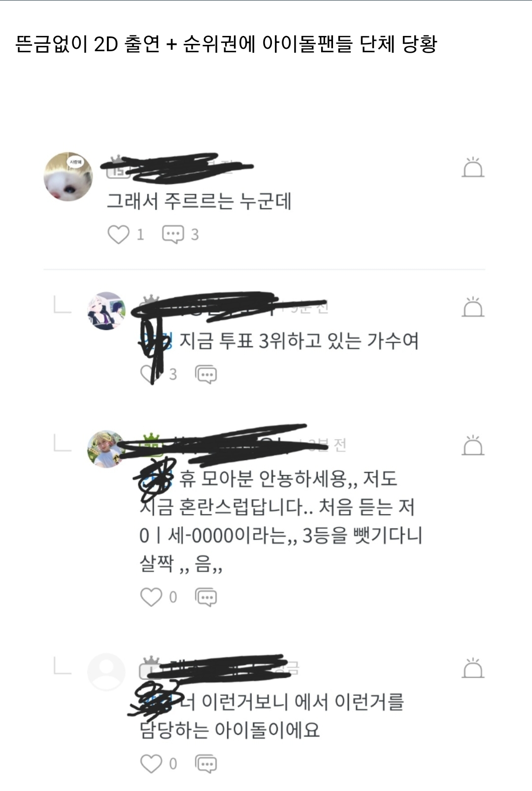The image size is (532, 791).
Task: Tap the reply bubble under the '살짝 ,, 음,,' comment
Action: (x=206, y=597)
